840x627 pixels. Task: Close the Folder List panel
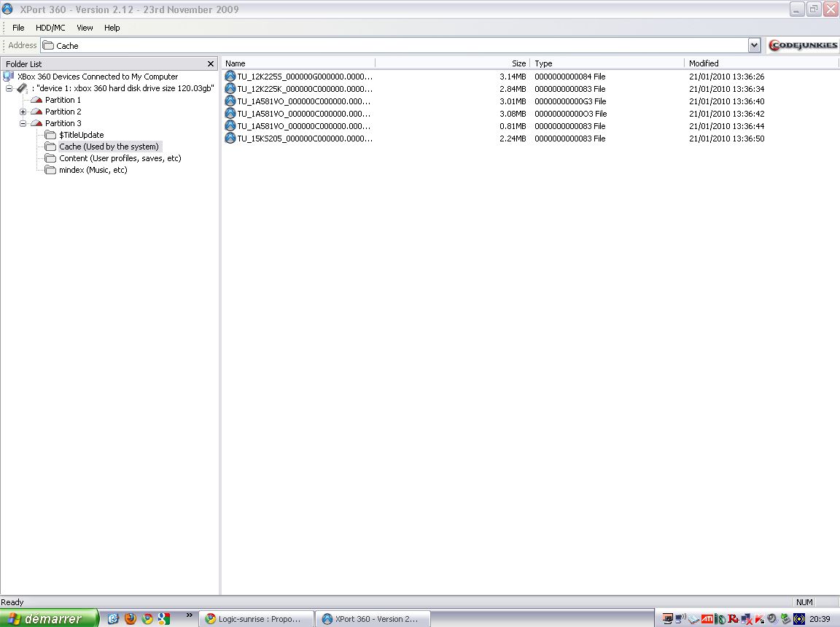coord(211,63)
